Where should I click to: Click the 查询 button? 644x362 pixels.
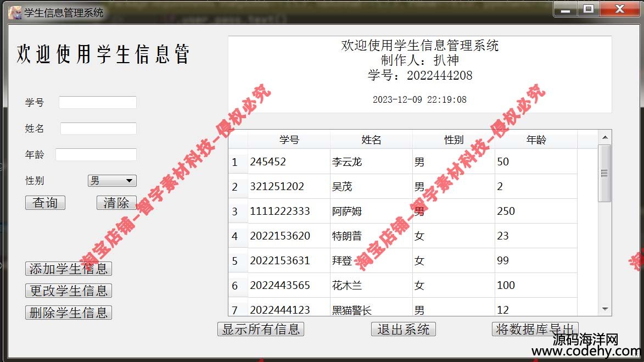(45, 203)
